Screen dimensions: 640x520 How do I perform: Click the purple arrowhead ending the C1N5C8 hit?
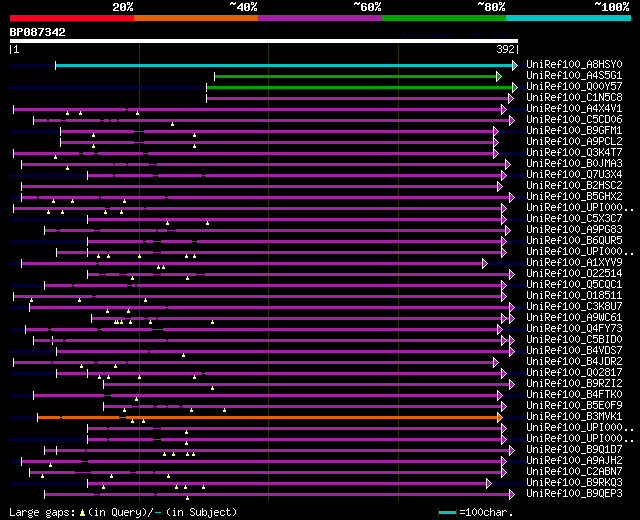[x=511, y=98]
